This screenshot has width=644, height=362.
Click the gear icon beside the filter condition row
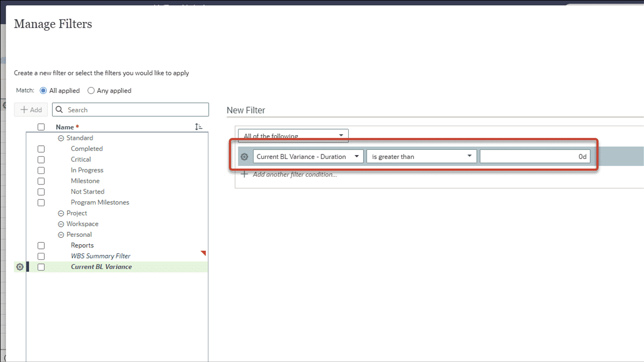245,157
